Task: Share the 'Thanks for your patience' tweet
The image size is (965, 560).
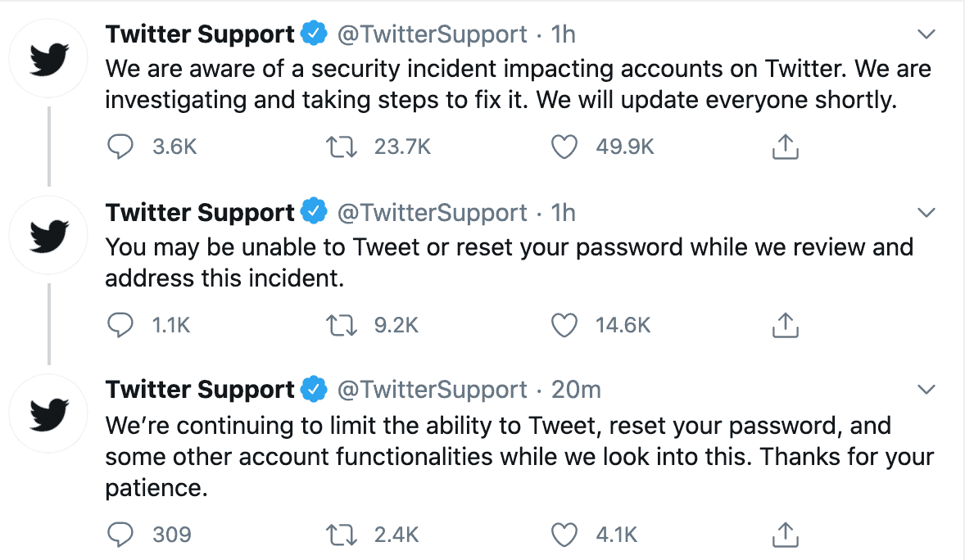Action: [x=785, y=535]
